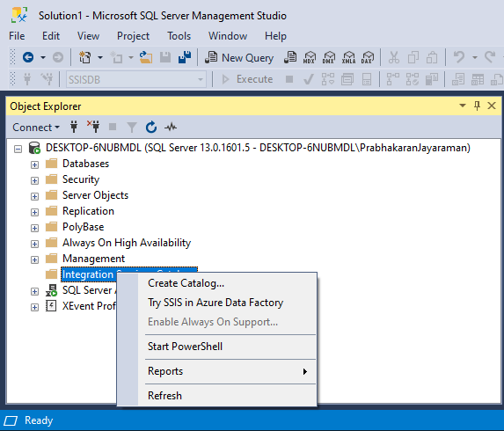504x431 pixels.
Task: Click the Stop icon in Object Explorer
Action: (113, 127)
